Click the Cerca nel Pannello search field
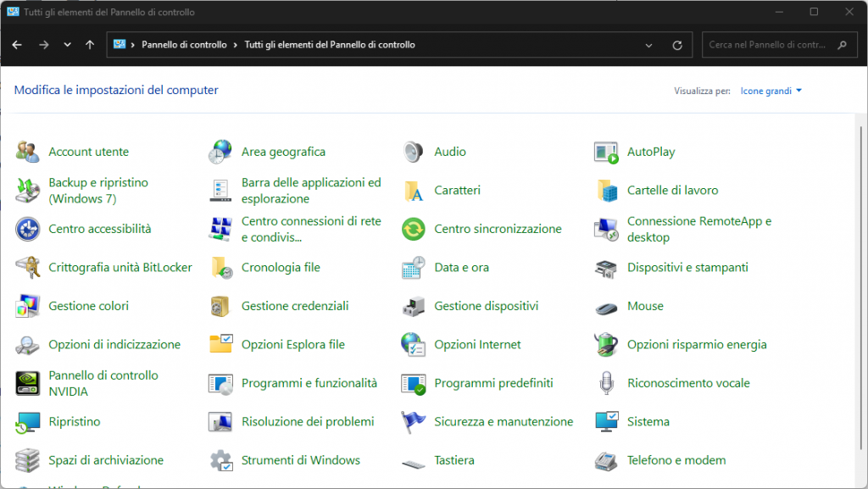This screenshot has height=489, width=868. point(767,45)
